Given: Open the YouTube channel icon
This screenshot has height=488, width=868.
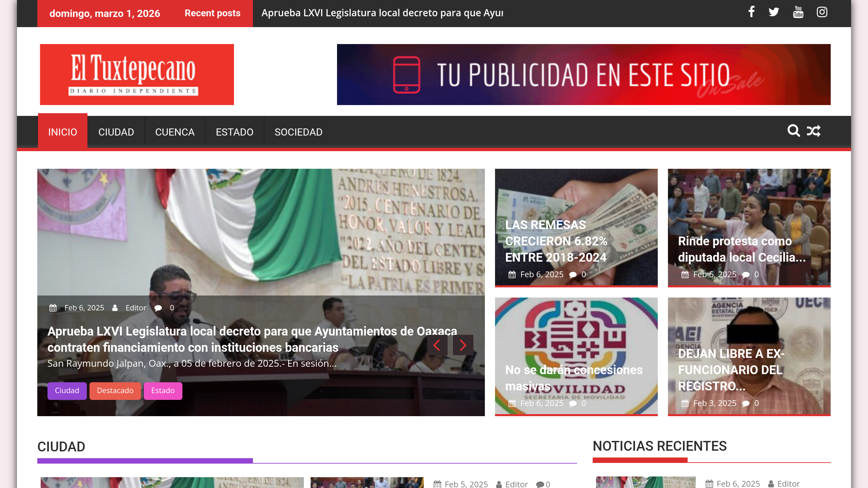Looking at the screenshot, I should click(x=798, y=12).
